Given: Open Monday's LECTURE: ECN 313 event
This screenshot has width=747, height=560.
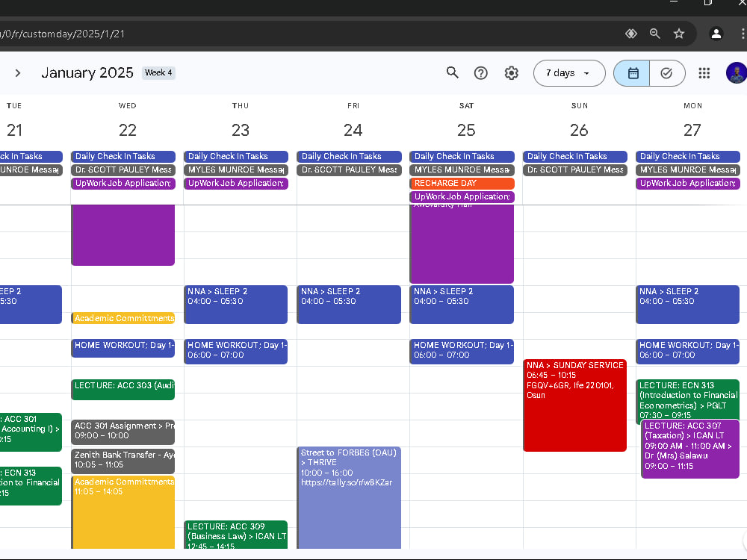Looking at the screenshot, I should point(688,399).
